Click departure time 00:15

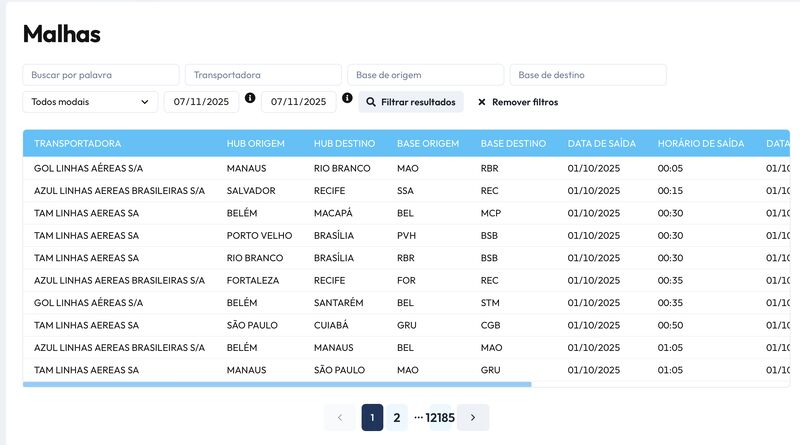pyautogui.click(x=670, y=191)
